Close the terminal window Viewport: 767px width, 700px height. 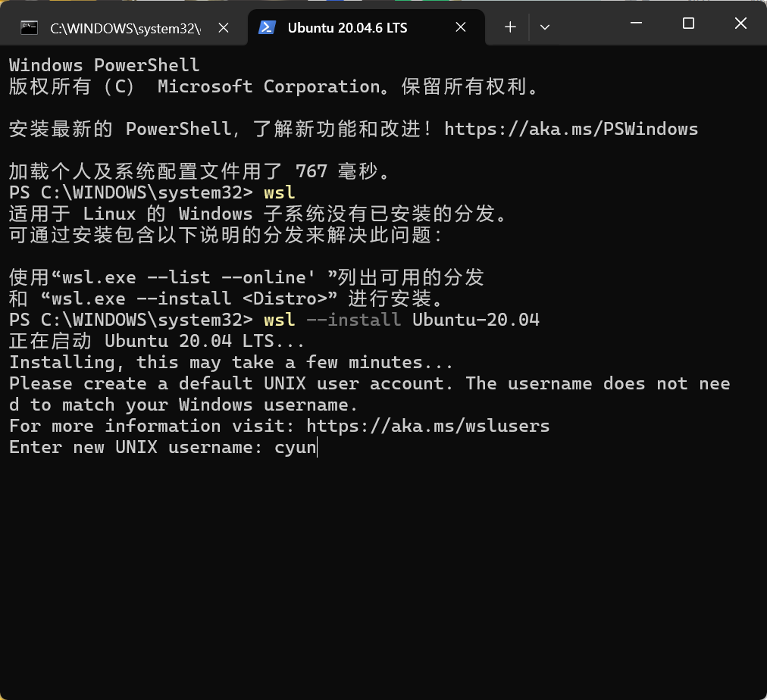(x=740, y=23)
